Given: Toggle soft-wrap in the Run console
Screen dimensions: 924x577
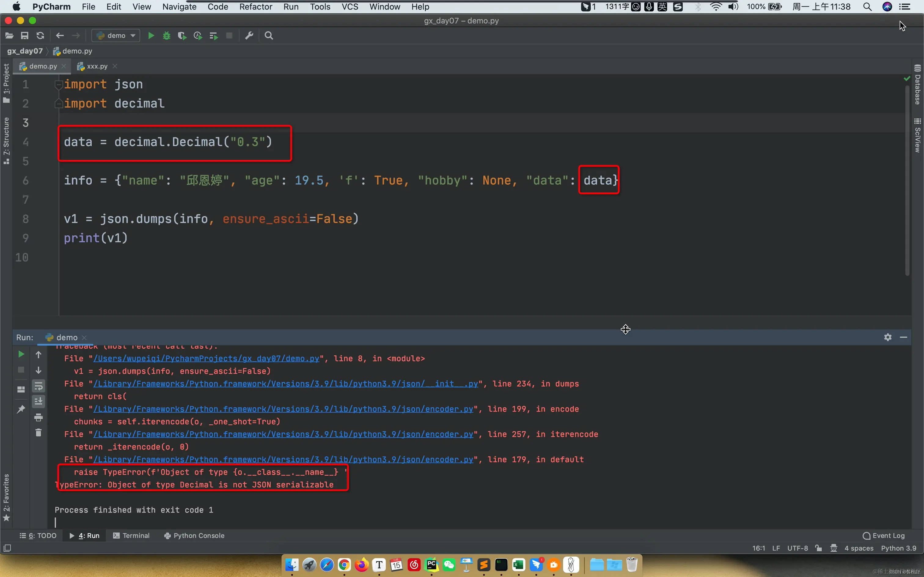Looking at the screenshot, I should click(38, 386).
